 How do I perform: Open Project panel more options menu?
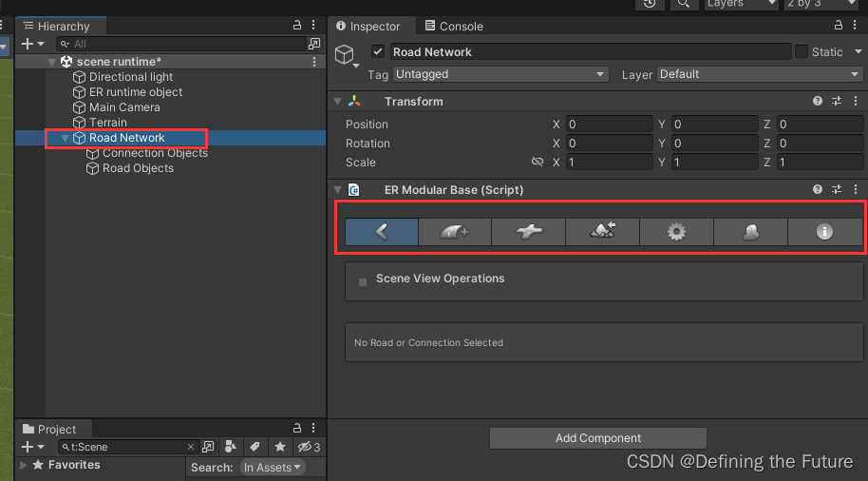point(314,428)
